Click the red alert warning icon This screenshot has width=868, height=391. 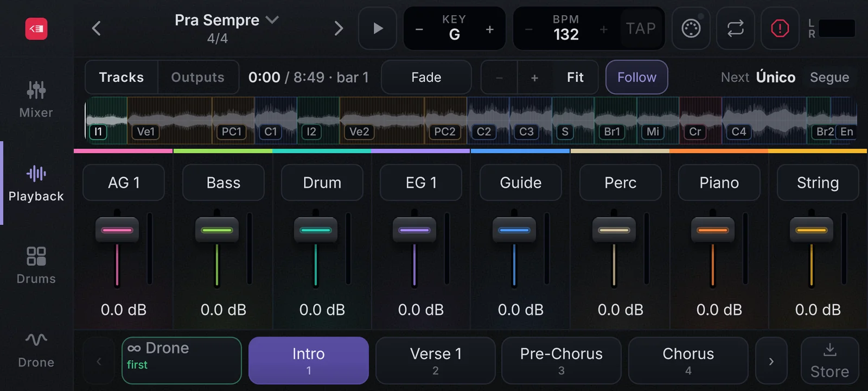pos(780,28)
